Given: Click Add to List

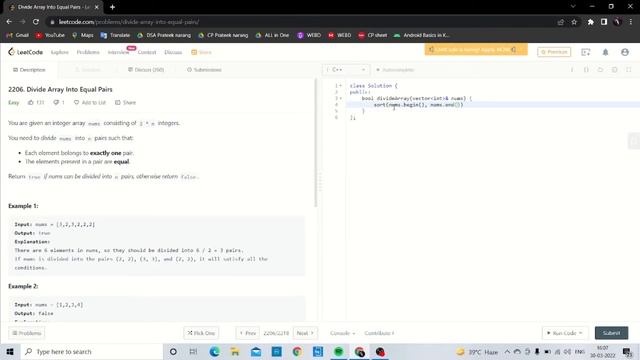Looking at the screenshot, I should (x=90, y=102).
